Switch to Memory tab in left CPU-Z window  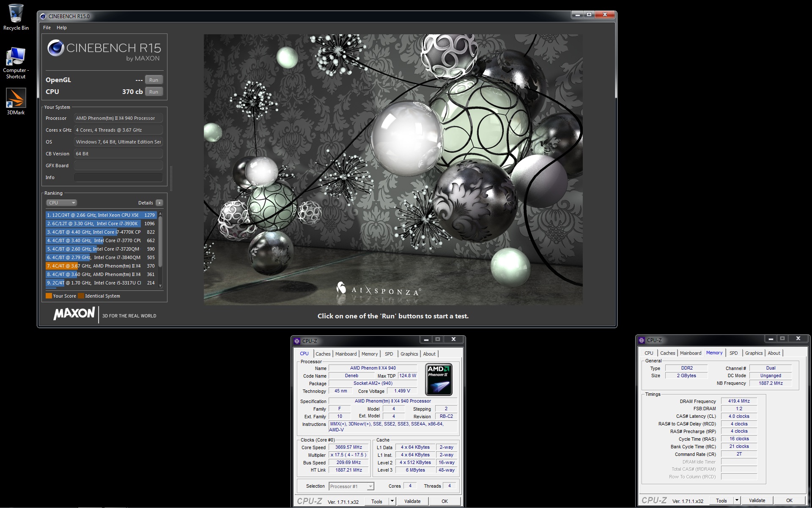click(x=370, y=354)
